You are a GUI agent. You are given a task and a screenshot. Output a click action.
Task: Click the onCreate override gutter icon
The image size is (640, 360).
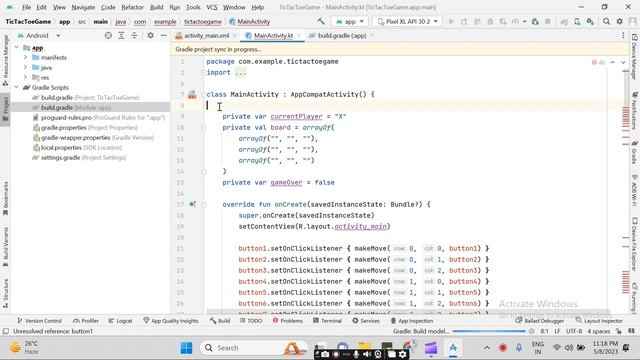(x=192, y=204)
